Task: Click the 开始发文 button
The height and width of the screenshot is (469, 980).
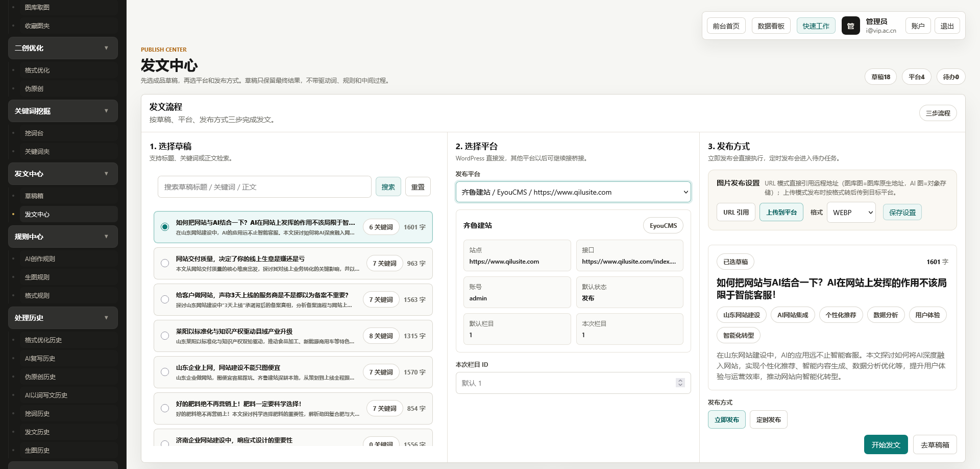Action: click(x=886, y=444)
